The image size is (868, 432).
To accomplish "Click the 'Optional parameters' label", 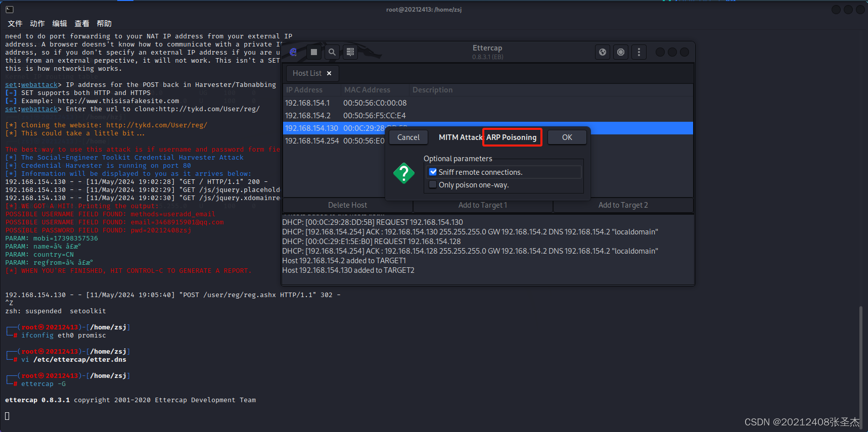I will (x=458, y=159).
